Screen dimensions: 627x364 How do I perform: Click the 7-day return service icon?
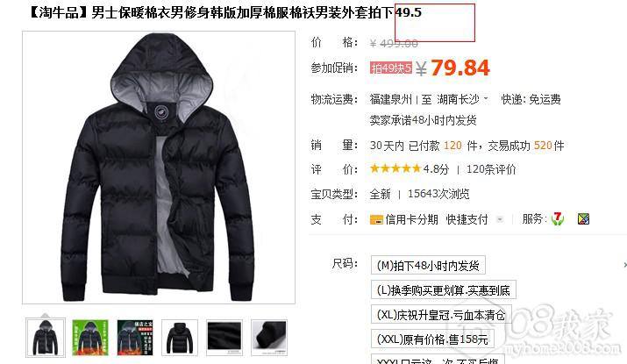558,218
